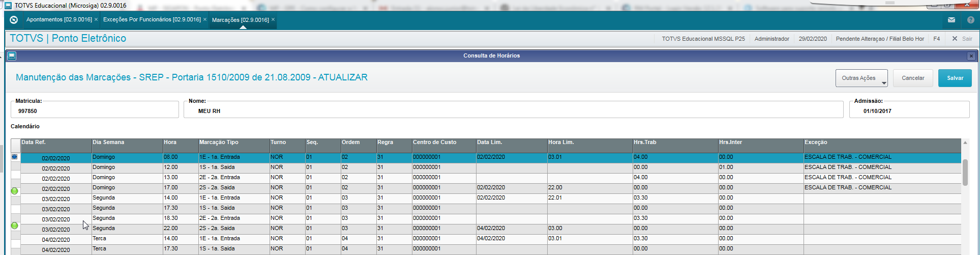The height and width of the screenshot is (255, 980).
Task: Open the mail envelope icon
Action: point(951,20)
